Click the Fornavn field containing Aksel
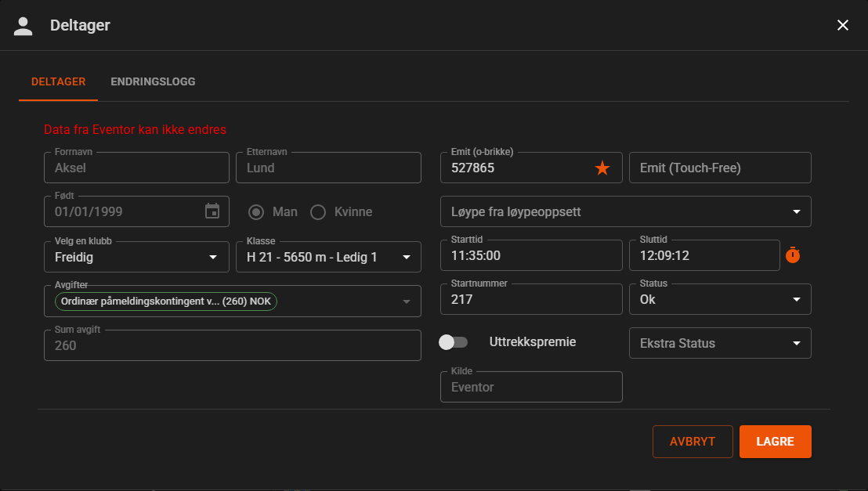Screen dimensions: 868x491 click(x=137, y=168)
